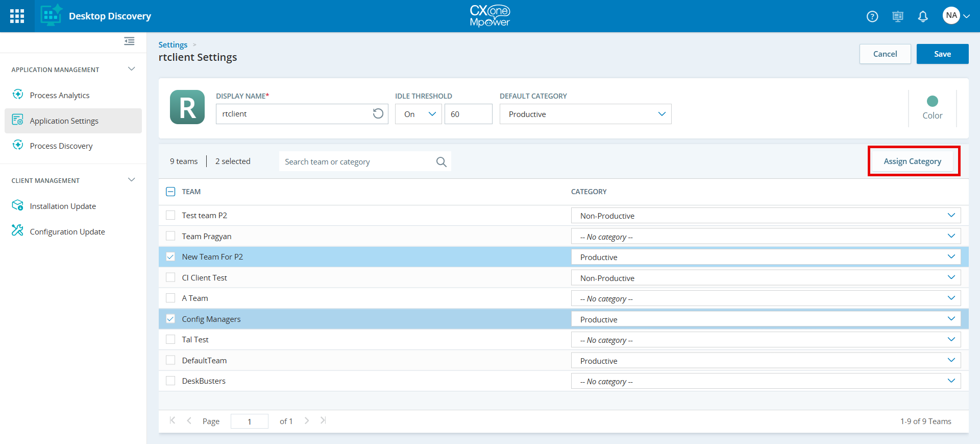This screenshot has width=980, height=444.
Task: Open the app launcher grid icon
Action: (x=17, y=16)
